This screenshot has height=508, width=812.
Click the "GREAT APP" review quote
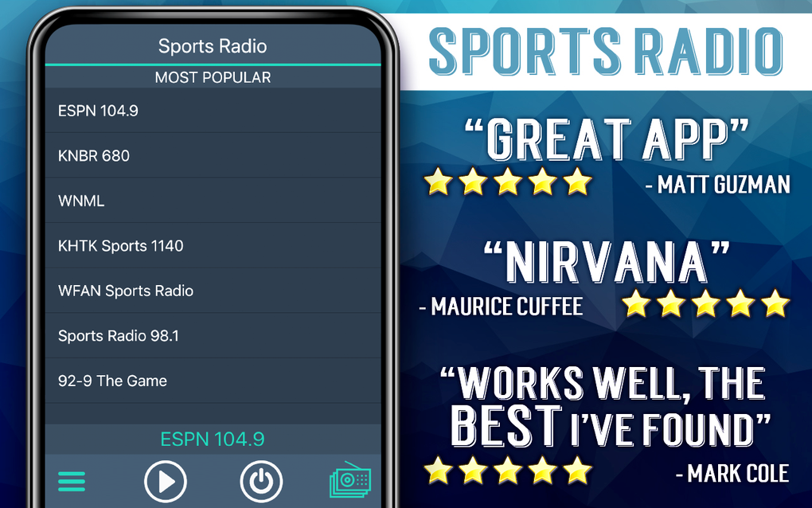[x=607, y=139]
